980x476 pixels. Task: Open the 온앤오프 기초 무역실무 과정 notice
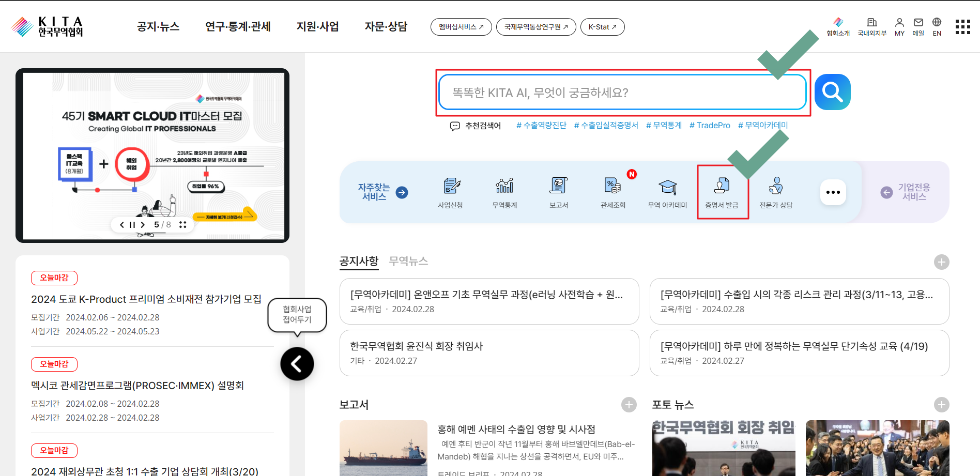[489, 301]
